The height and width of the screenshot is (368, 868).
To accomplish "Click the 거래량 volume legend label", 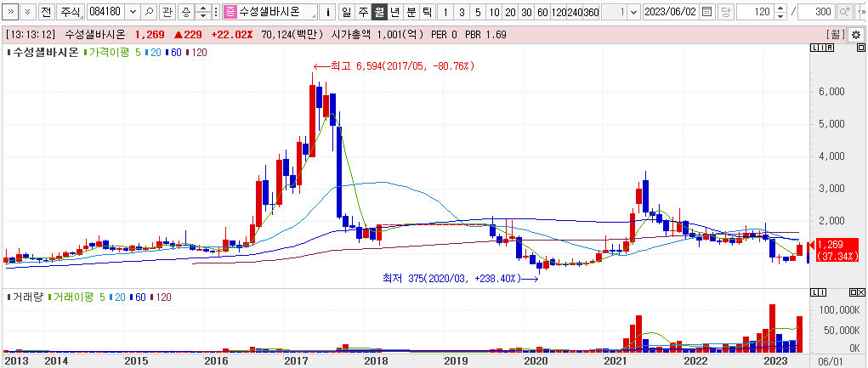I will 25,297.
